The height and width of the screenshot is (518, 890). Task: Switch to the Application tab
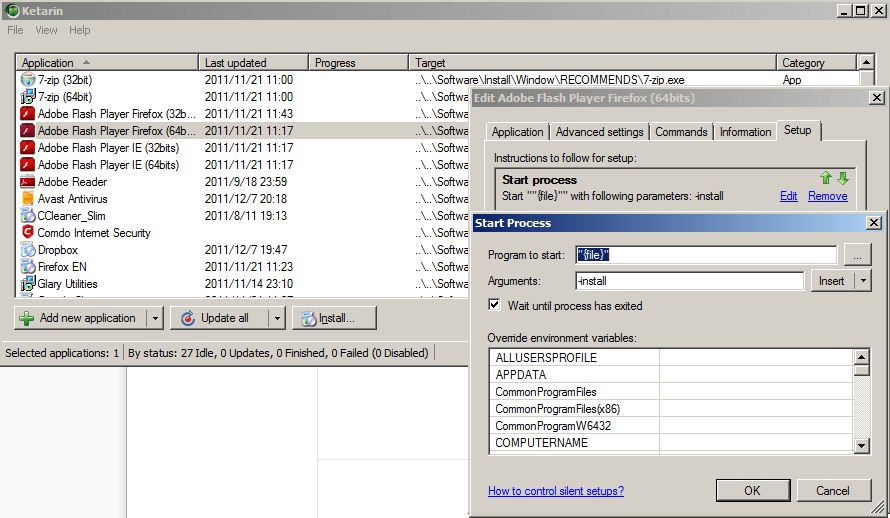click(517, 132)
